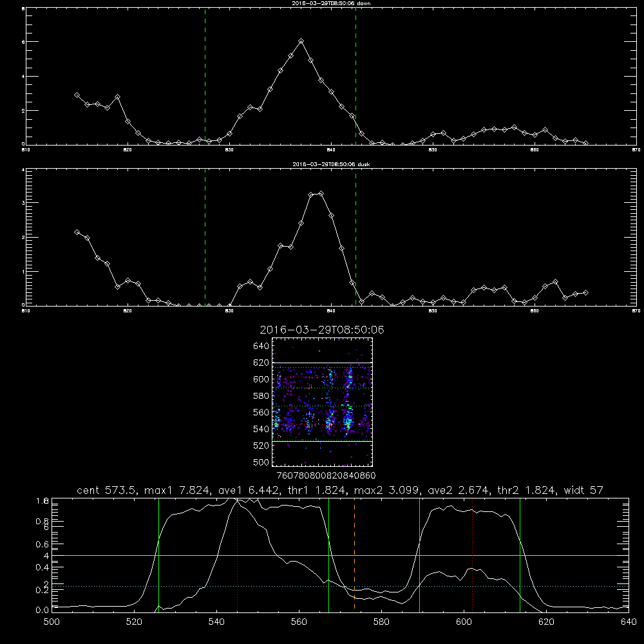
Task: Click the timestamp title above the spectrogram image
Action: pyautogui.click(x=322, y=330)
